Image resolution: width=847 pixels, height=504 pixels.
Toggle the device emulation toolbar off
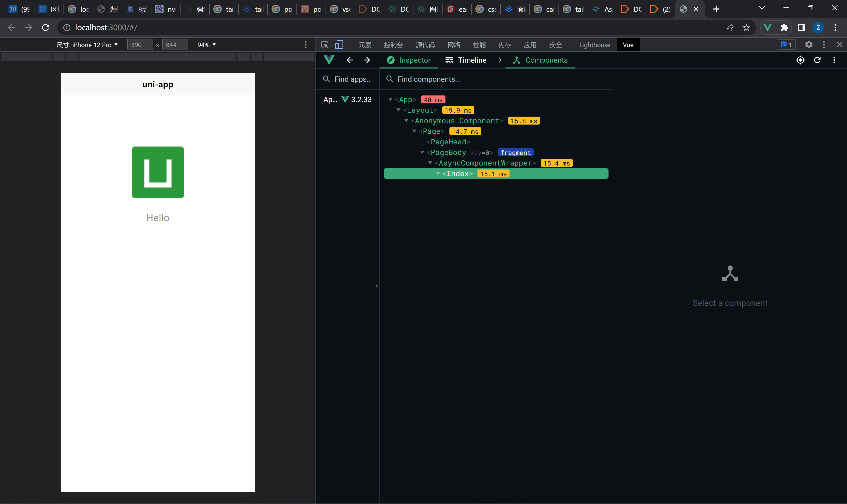339,44
